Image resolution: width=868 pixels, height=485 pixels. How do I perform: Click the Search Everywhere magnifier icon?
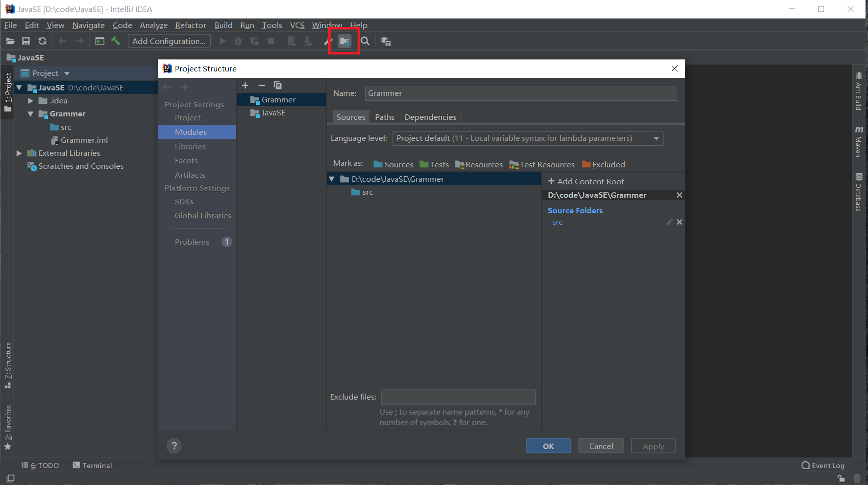click(366, 41)
